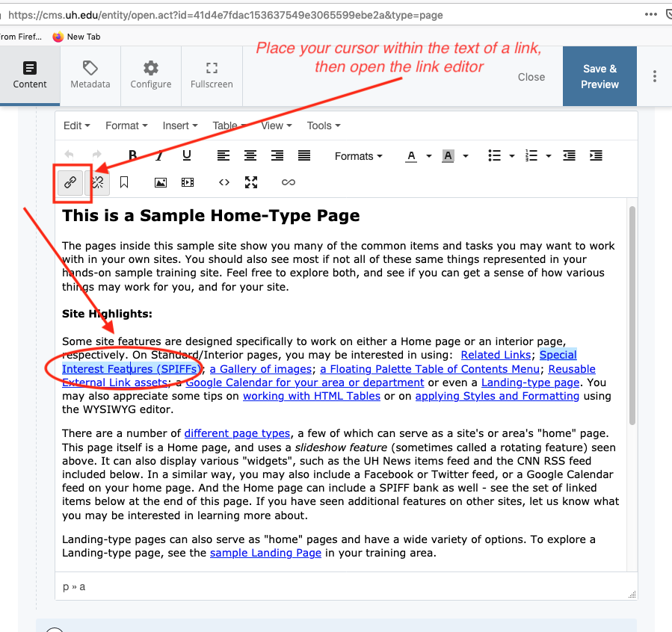The height and width of the screenshot is (632, 672).
Task: Click the applying Styles and Formatting link
Action: [497, 396]
